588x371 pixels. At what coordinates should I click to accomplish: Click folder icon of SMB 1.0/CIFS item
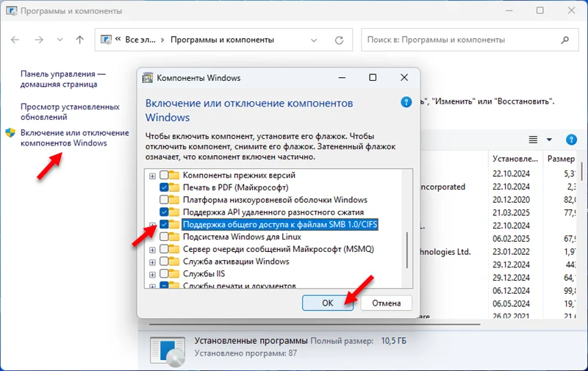click(x=174, y=225)
